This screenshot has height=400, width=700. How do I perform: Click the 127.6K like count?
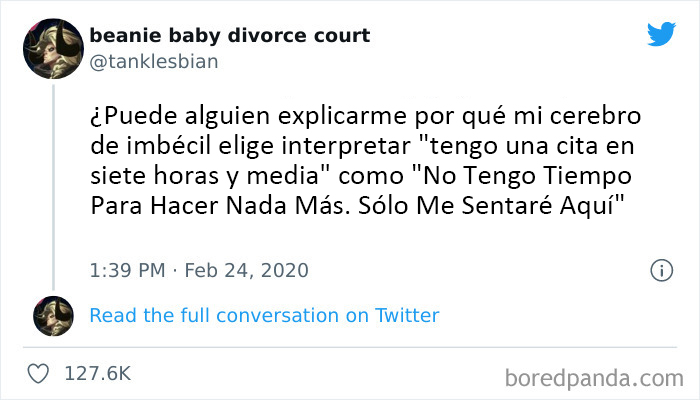(97, 373)
